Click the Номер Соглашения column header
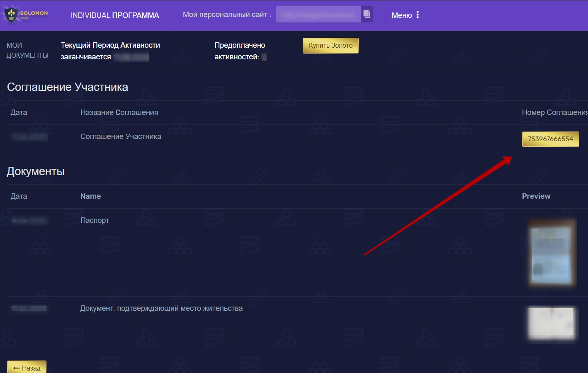 554,112
